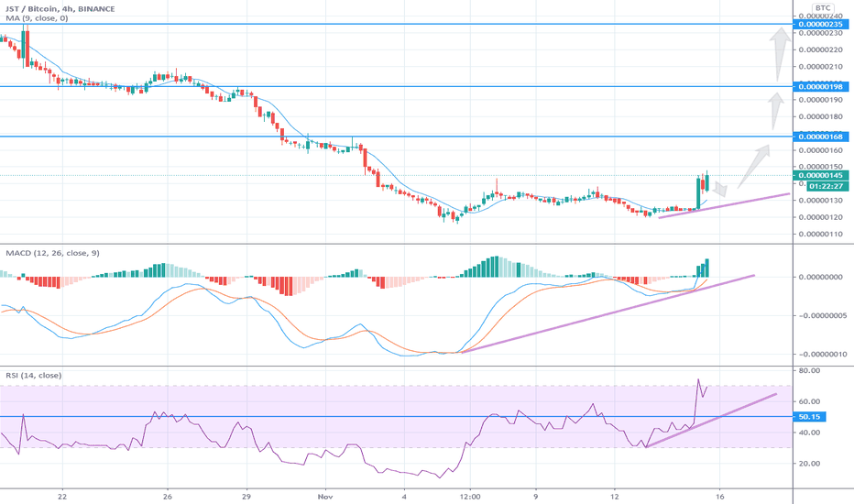The height and width of the screenshot is (504, 854).
Task: Click the date label 29 on time axis
Action: [246, 497]
